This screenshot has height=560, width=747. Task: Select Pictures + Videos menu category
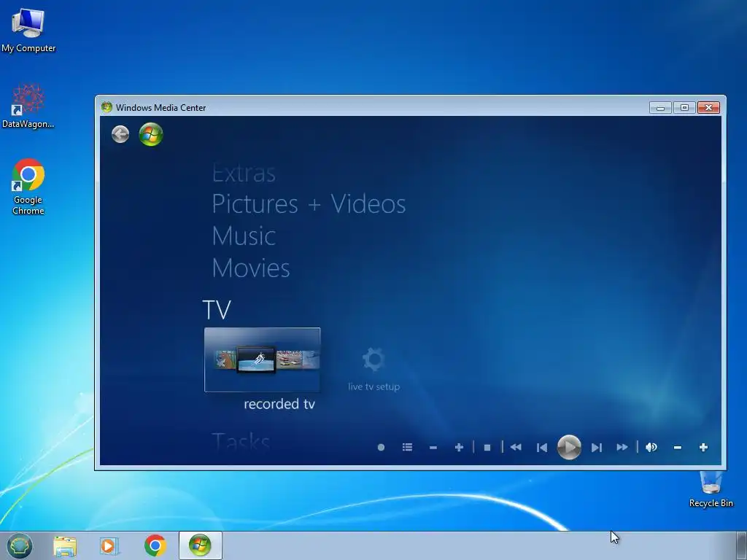tap(309, 204)
